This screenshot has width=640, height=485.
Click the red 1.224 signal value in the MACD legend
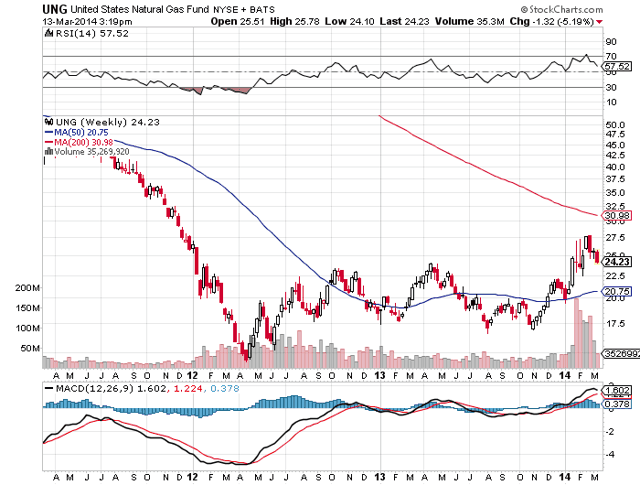pyautogui.click(x=188, y=388)
